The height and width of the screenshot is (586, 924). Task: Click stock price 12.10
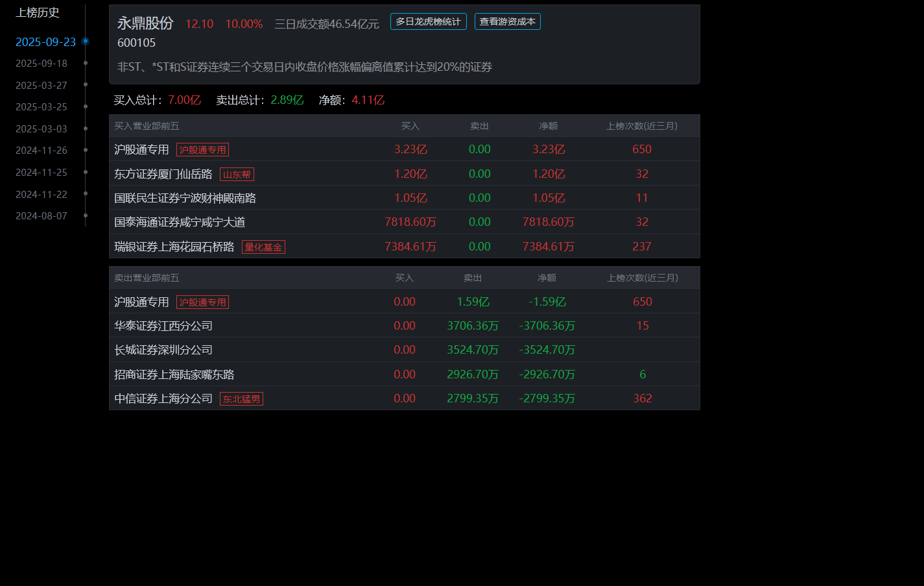[199, 24]
